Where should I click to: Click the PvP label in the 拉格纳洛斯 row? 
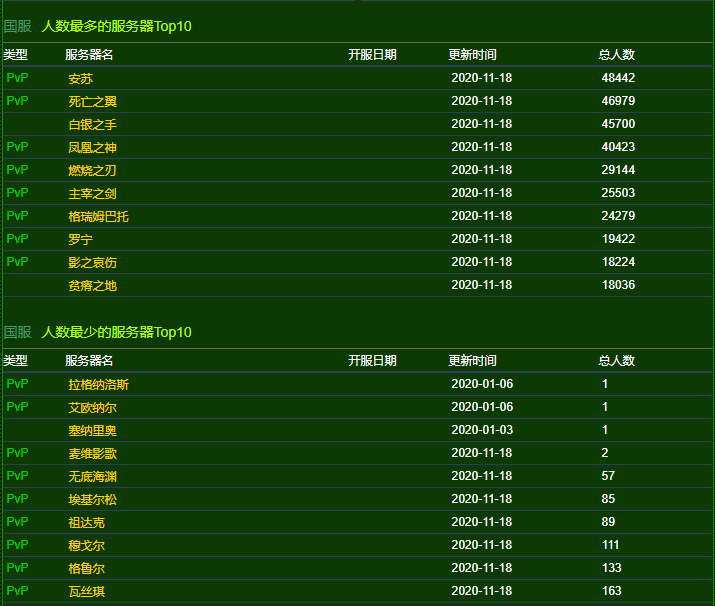[x=17, y=384]
